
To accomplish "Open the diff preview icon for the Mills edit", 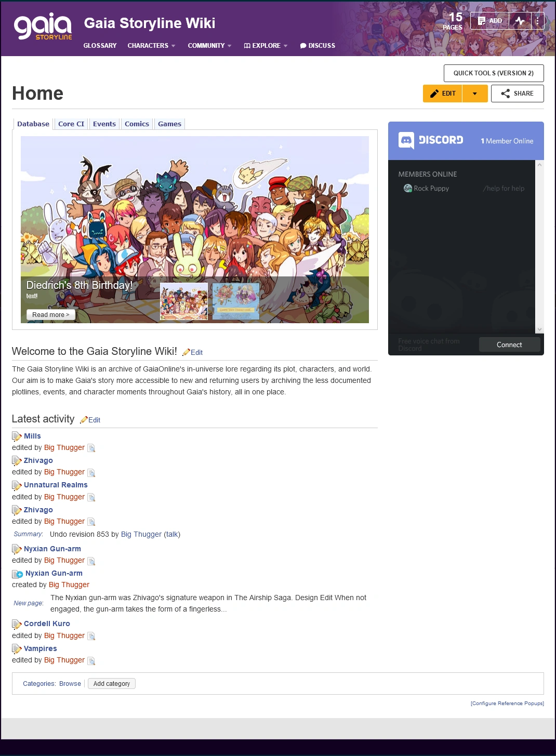I will pyautogui.click(x=91, y=448).
